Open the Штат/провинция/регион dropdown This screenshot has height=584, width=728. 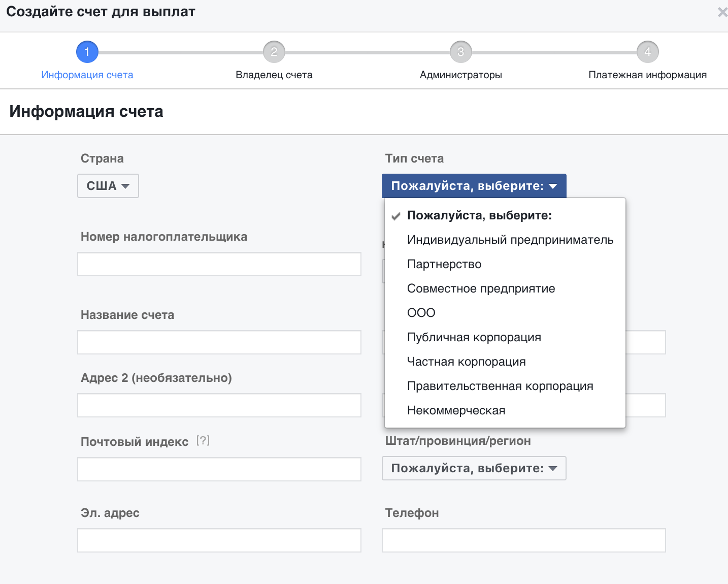[474, 468]
